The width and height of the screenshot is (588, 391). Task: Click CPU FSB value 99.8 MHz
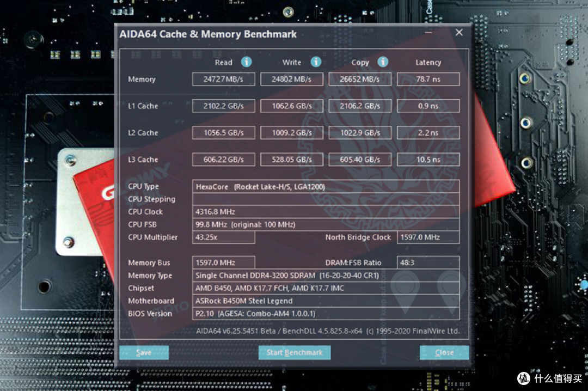point(326,225)
